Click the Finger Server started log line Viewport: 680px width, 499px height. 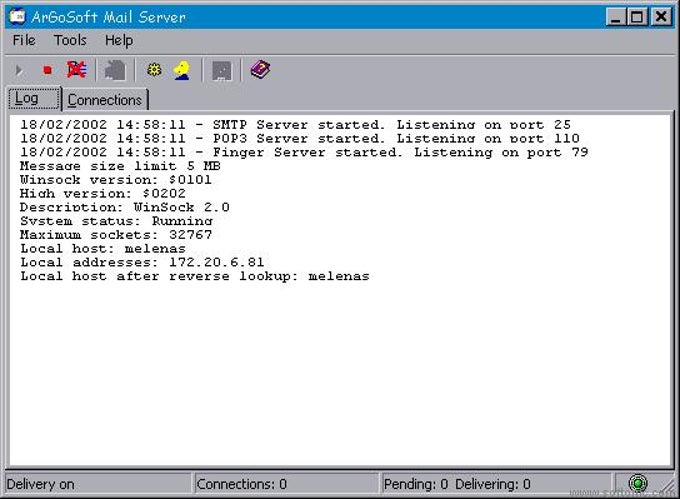tap(304, 153)
